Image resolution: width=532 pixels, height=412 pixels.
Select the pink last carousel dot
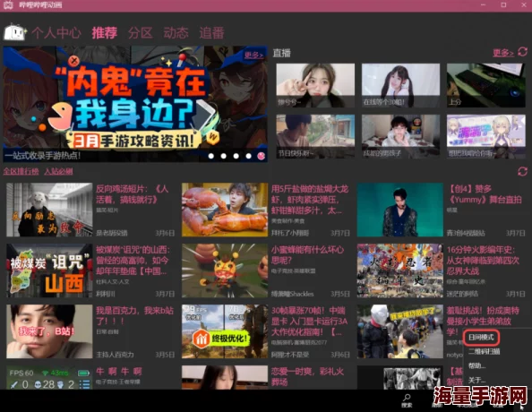(x=262, y=156)
